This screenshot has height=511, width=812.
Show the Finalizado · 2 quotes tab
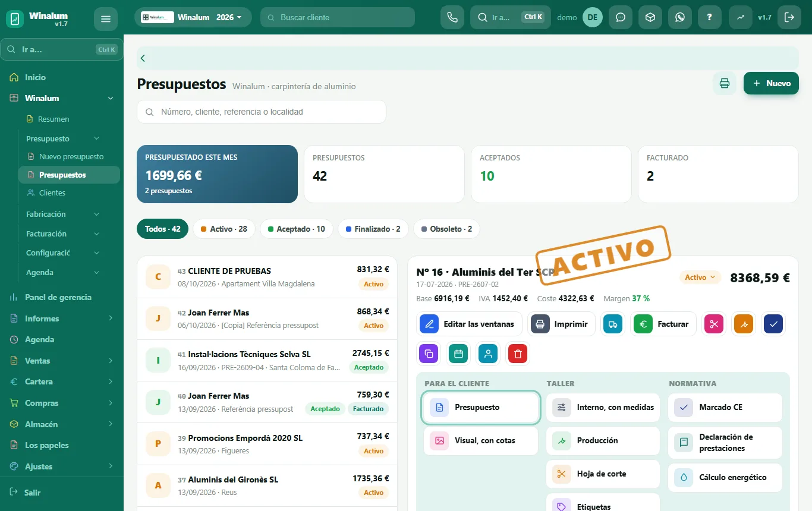pos(373,229)
